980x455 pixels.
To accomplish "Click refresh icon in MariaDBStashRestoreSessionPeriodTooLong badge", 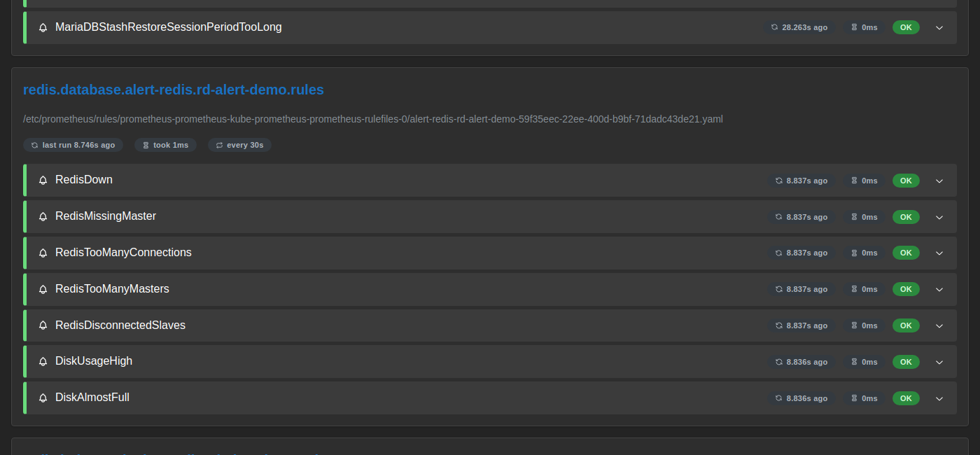I will [774, 27].
